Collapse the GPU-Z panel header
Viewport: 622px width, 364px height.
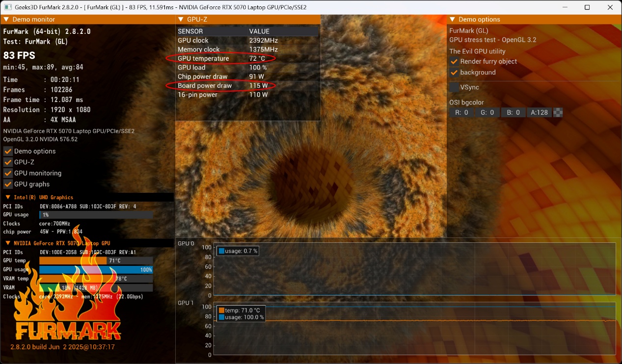click(181, 20)
